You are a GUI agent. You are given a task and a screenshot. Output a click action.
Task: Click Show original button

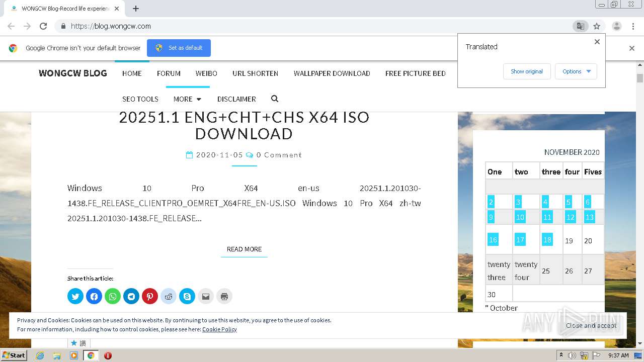(527, 71)
